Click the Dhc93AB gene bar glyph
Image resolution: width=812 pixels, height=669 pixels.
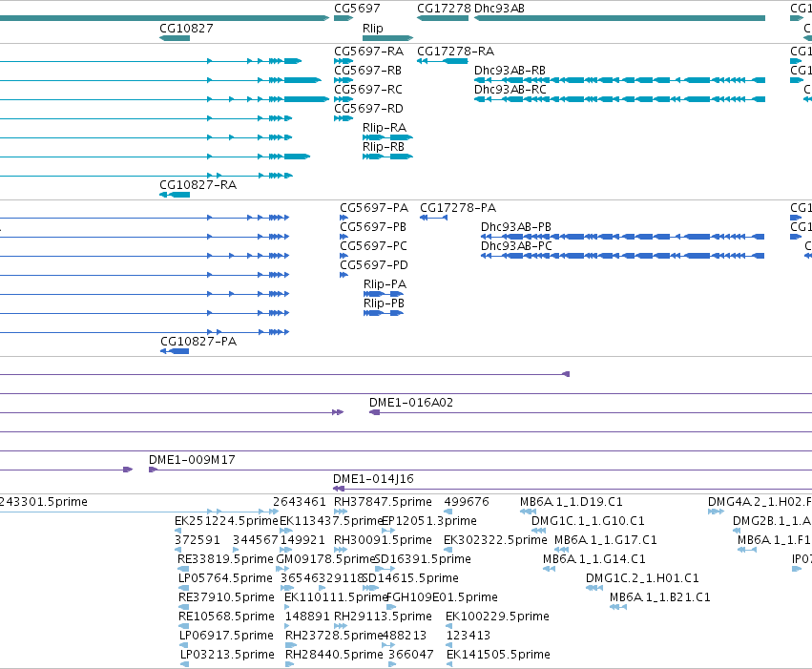click(x=619, y=18)
